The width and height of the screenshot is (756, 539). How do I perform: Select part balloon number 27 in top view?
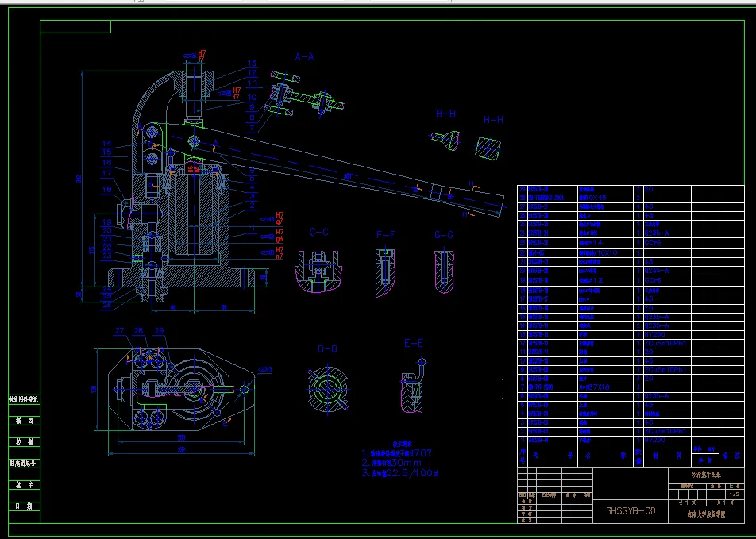(x=120, y=331)
